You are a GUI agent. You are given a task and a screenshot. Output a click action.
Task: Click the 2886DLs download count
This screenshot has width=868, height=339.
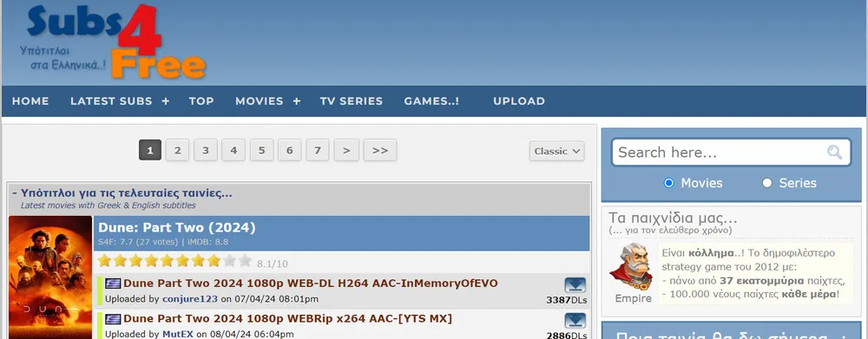pyautogui.click(x=566, y=336)
